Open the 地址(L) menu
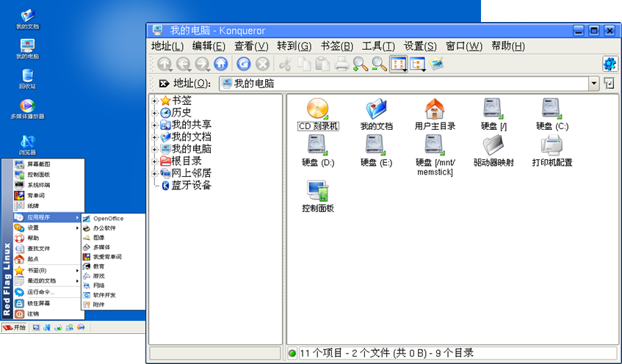This screenshot has width=622, height=364. (x=167, y=46)
